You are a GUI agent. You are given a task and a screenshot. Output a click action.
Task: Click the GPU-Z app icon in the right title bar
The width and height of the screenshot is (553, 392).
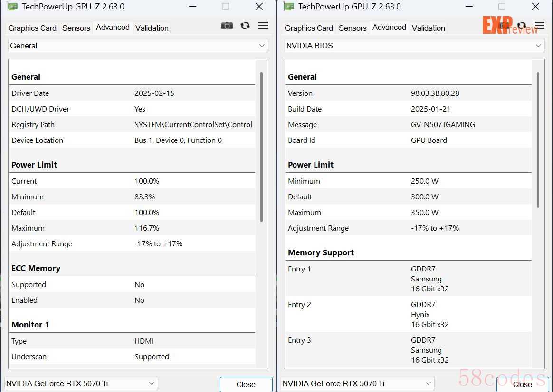[x=289, y=7]
